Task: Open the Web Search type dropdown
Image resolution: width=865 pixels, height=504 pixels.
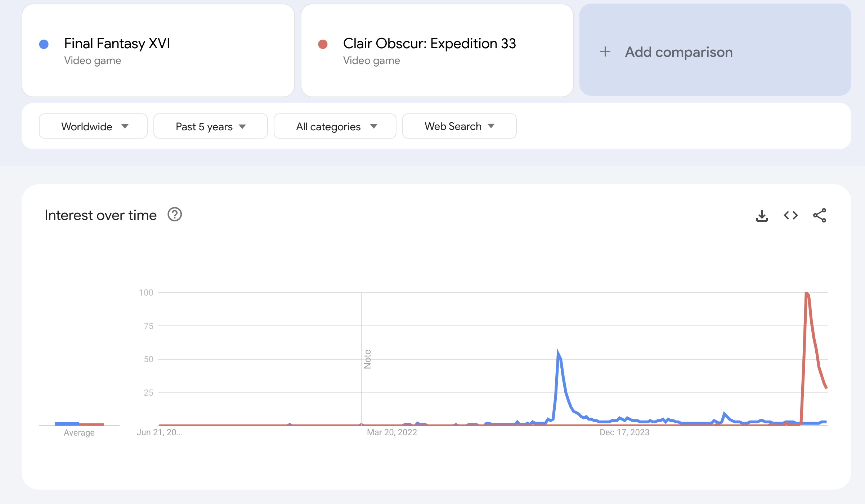Action: 459,126
